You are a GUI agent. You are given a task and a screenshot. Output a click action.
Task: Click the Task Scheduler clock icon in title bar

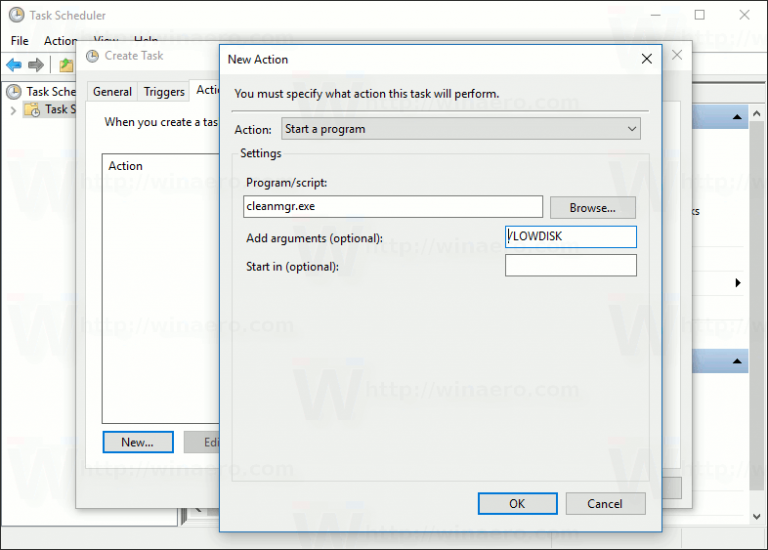point(16,15)
